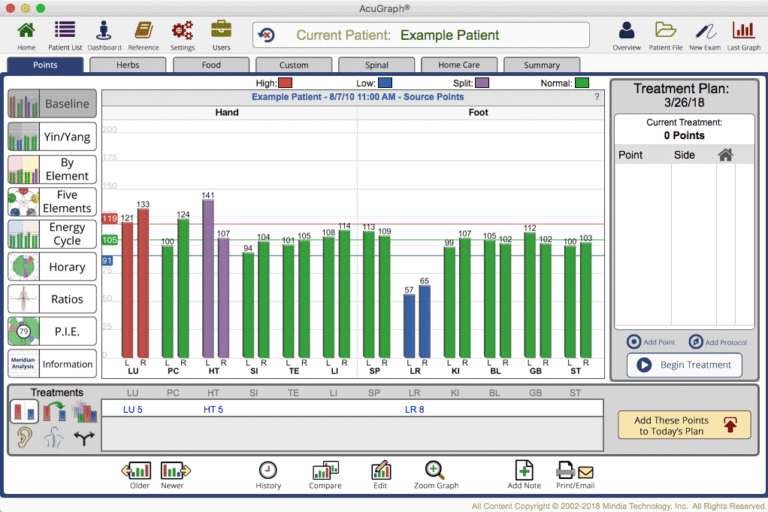Switch to the Herbs tab
Image resolution: width=768 pixels, height=512 pixels.
tap(128, 65)
